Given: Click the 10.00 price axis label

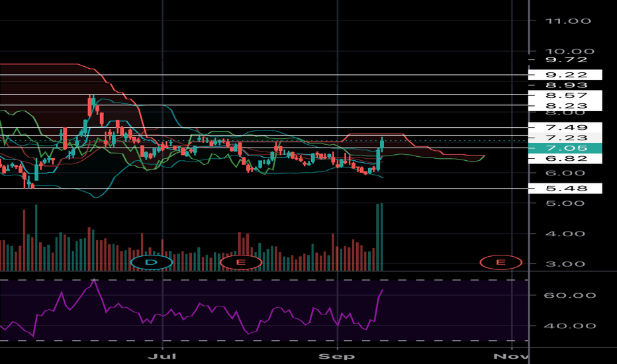Looking at the screenshot, I should tap(569, 52).
